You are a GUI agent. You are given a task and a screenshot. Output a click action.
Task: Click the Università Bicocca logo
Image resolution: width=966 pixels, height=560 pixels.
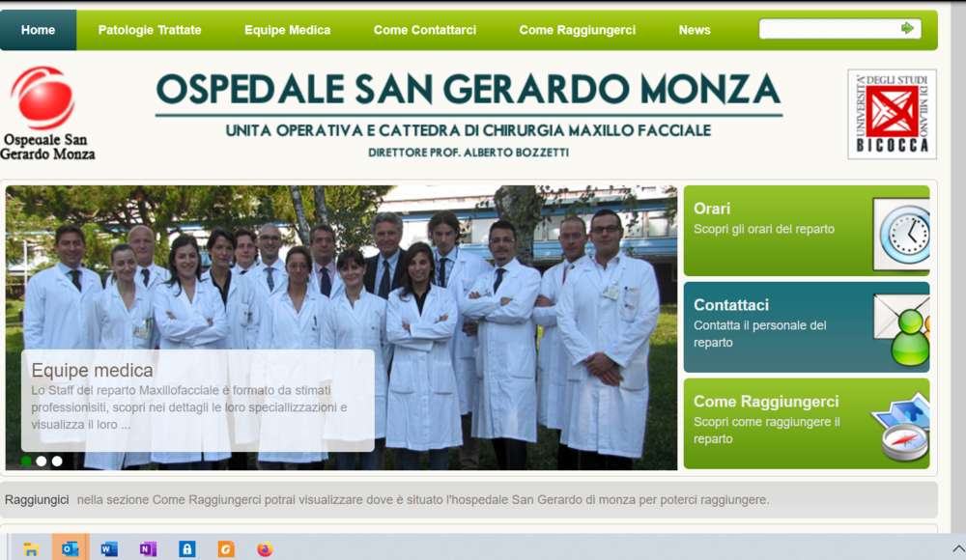tap(892, 114)
